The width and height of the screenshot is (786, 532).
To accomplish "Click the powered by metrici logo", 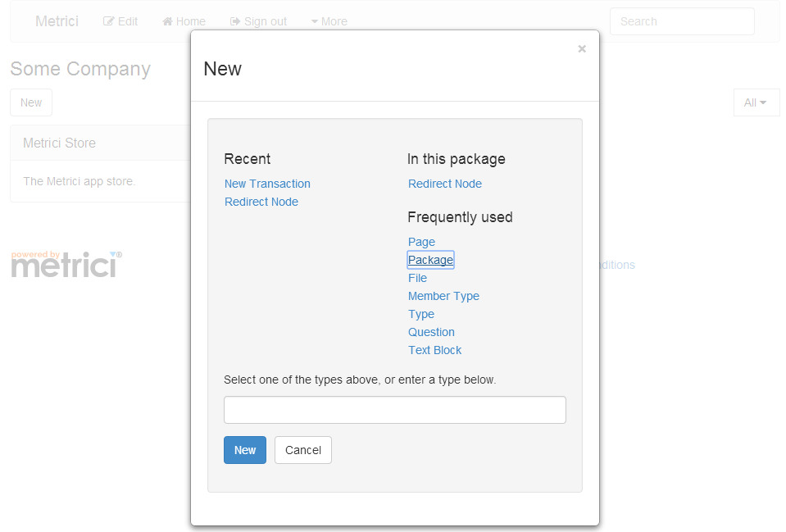I will click(x=66, y=264).
